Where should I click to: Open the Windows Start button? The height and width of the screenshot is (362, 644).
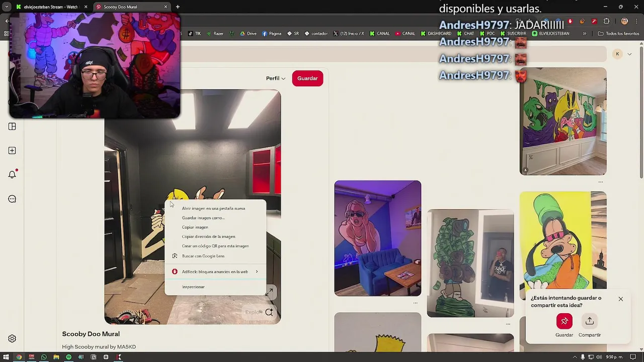pyautogui.click(x=7, y=357)
